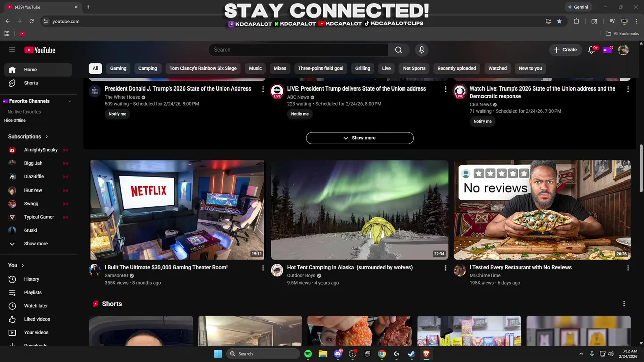
Task: Select the New to you chip
Action: point(530,68)
